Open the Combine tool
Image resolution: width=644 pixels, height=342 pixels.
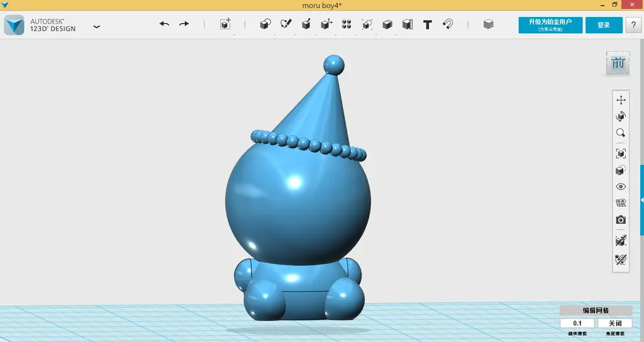387,25
